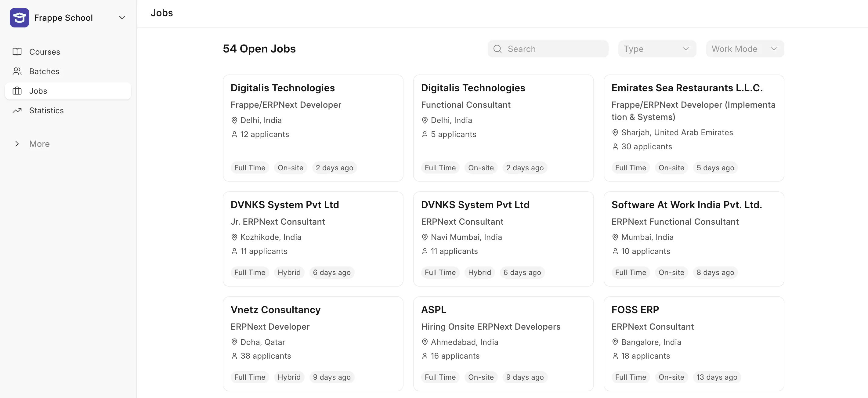Click the Batches people icon in sidebar
The height and width of the screenshot is (398, 868).
[x=17, y=71]
